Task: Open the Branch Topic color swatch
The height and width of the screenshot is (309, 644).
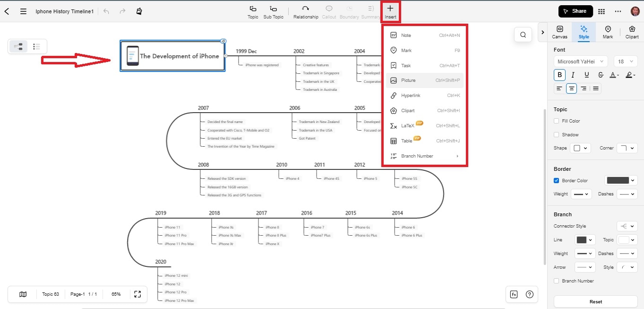Action: [627, 240]
